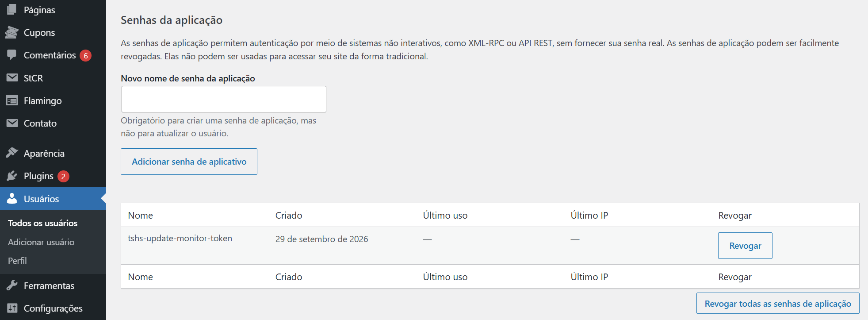Open the Comentários speech bubble icon
This screenshot has height=320, width=868.
[12, 55]
